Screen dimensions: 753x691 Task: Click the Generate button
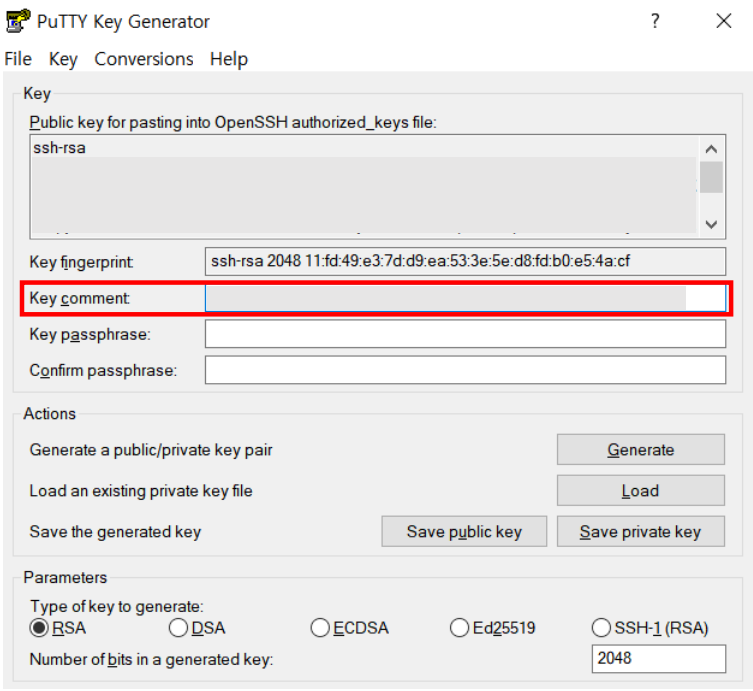pyautogui.click(x=641, y=449)
